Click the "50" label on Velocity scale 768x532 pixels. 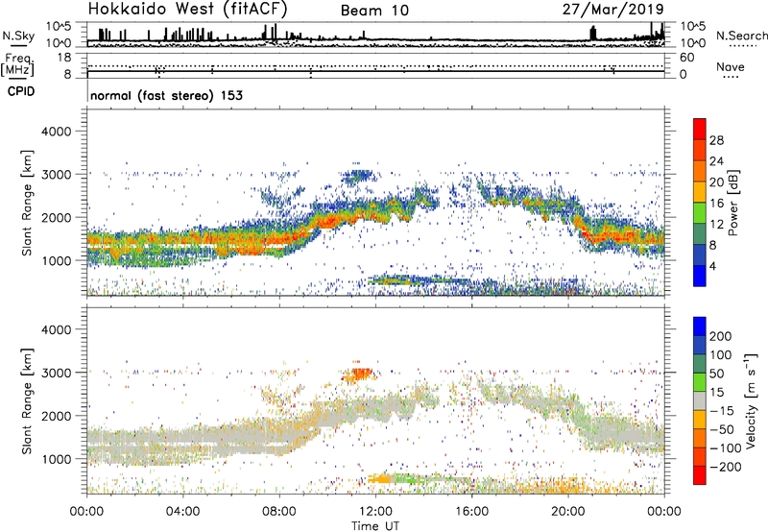(716, 374)
